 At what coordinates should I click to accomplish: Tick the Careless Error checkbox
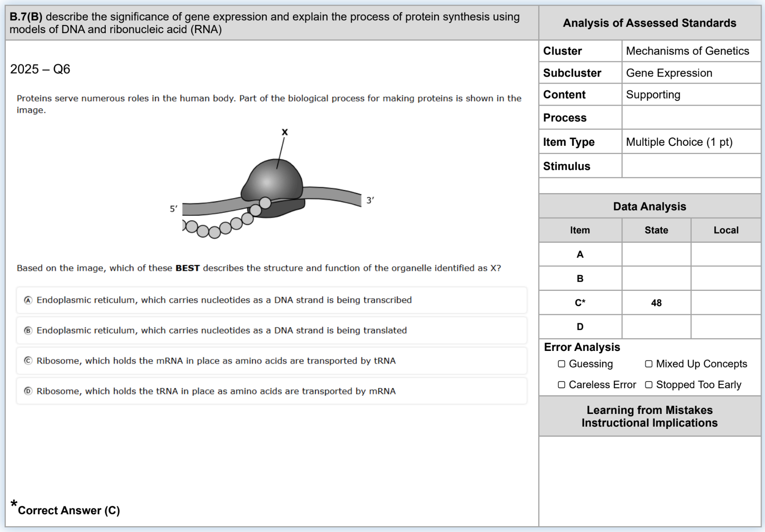[x=561, y=385]
